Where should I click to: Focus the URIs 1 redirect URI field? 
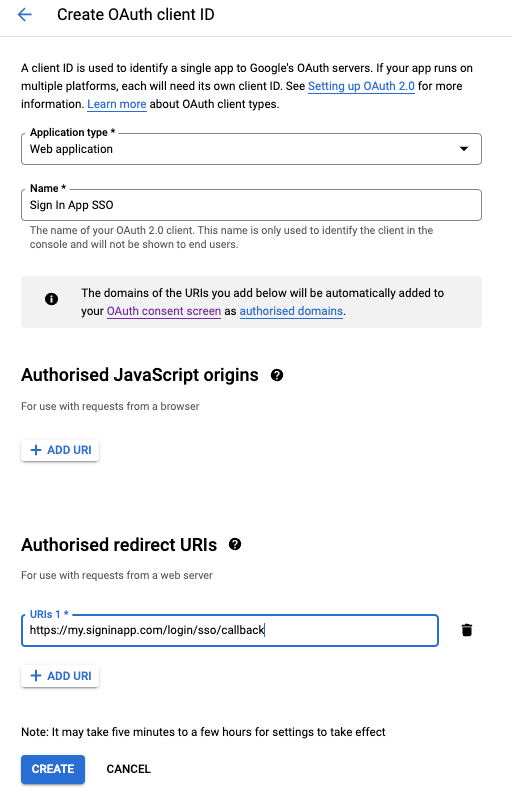[230, 630]
